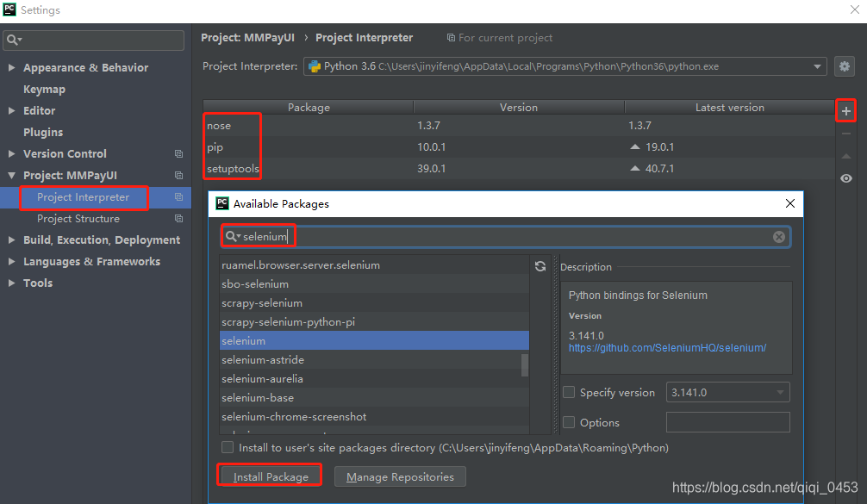Select the pip package row
The image size is (867, 504).
[519, 147]
